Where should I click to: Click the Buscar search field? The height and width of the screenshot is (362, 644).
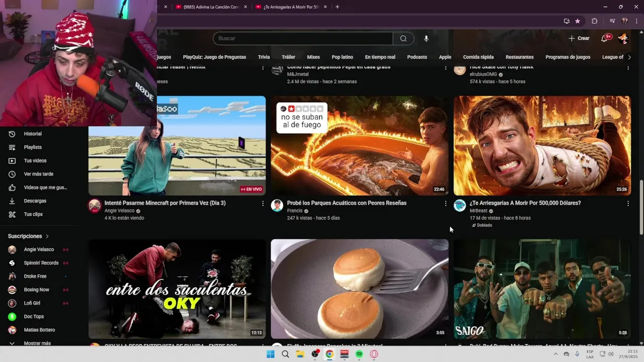click(x=302, y=38)
